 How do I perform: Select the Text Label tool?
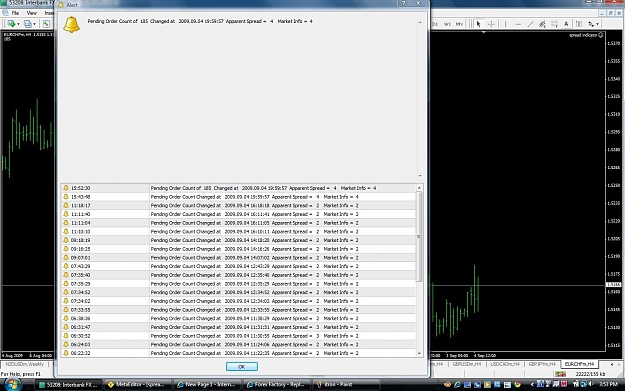click(579, 24)
